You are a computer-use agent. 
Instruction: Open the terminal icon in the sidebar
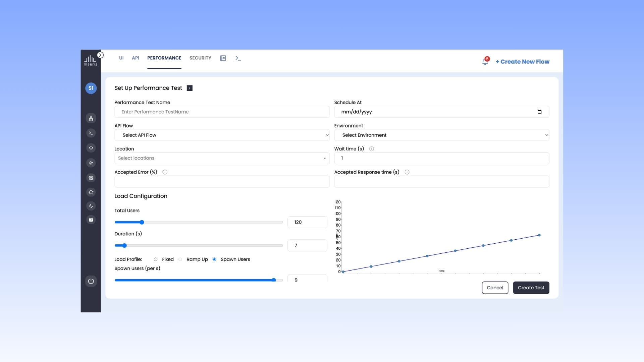click(91, 133)
